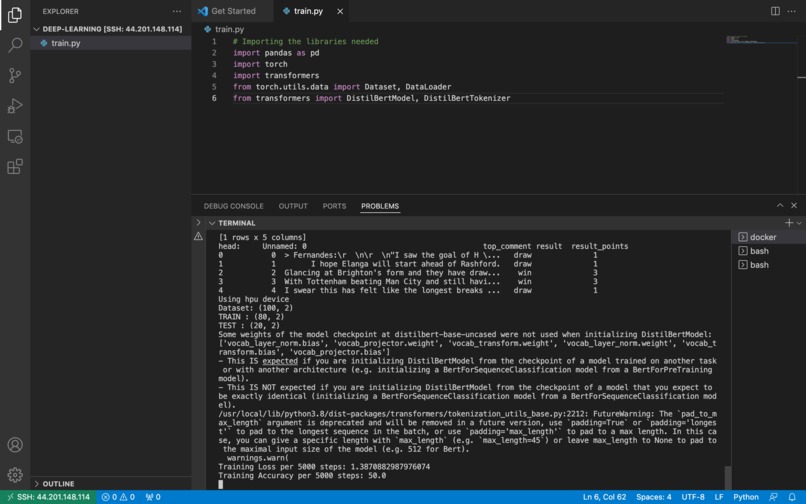Open the Manage gear menu
Screen dimensions: 806x504
(x=15, y=474)
